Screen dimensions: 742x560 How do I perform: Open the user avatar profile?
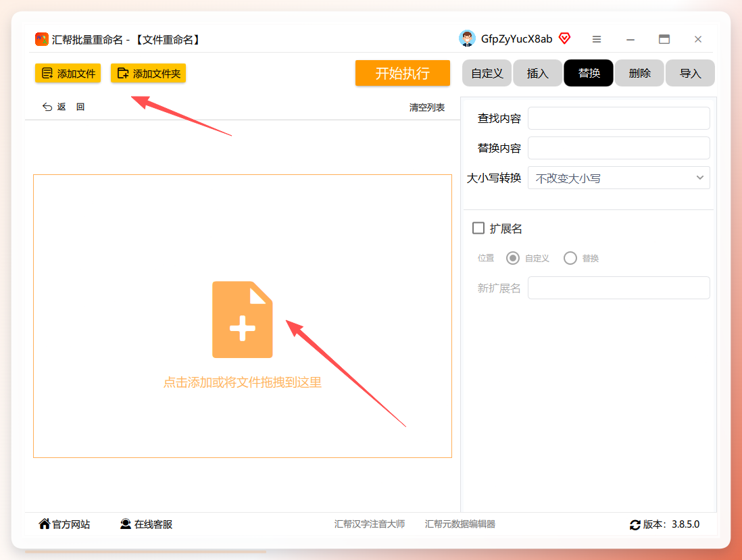(467, 39)
